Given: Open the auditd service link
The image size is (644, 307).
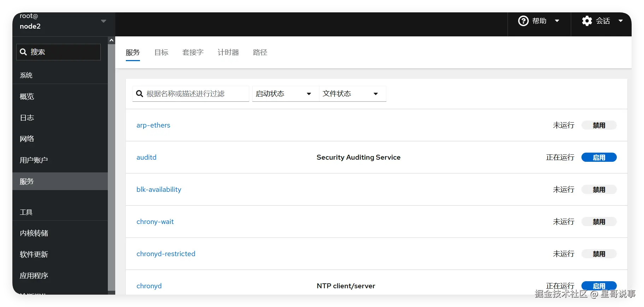Looking at the screenshot, I should click(x=146, y=157).
